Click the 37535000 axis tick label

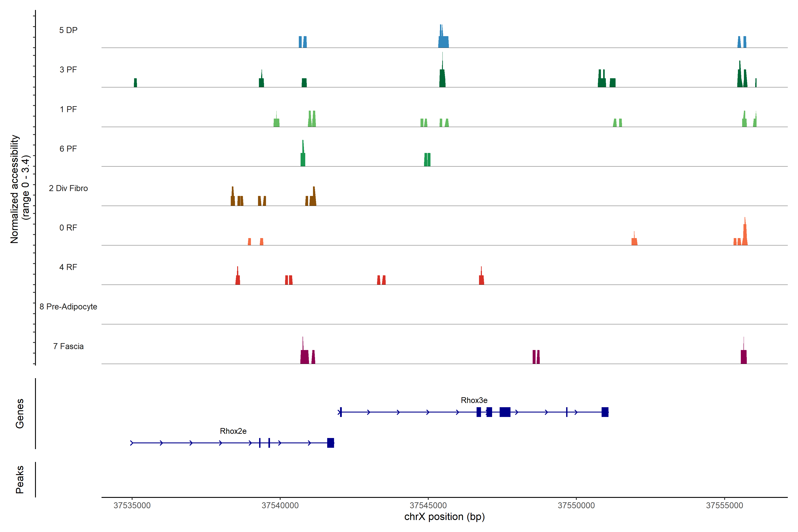pos(132,505)
